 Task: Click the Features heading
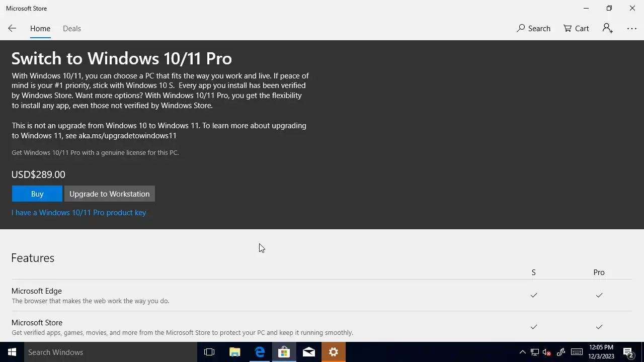(x=33, y=258)
